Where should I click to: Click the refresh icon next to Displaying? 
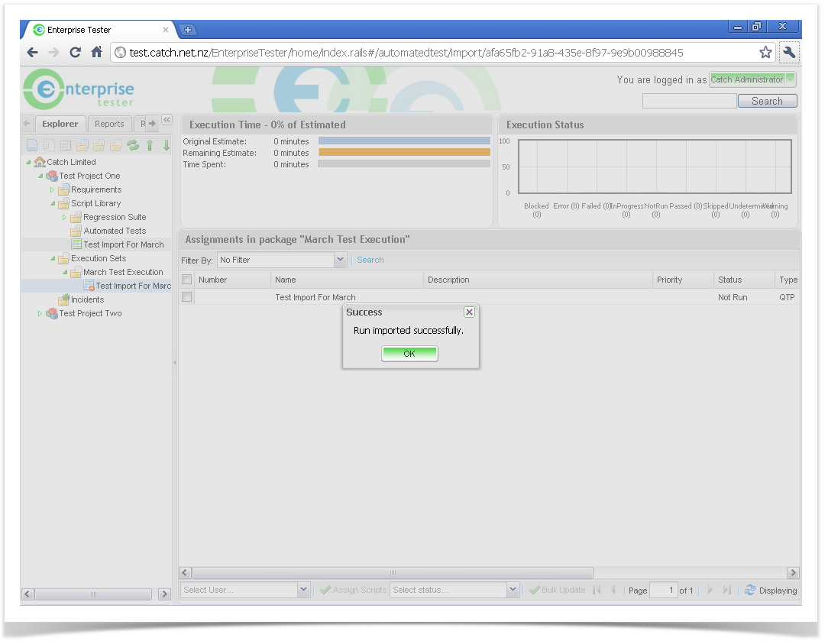tap(750, 590)
